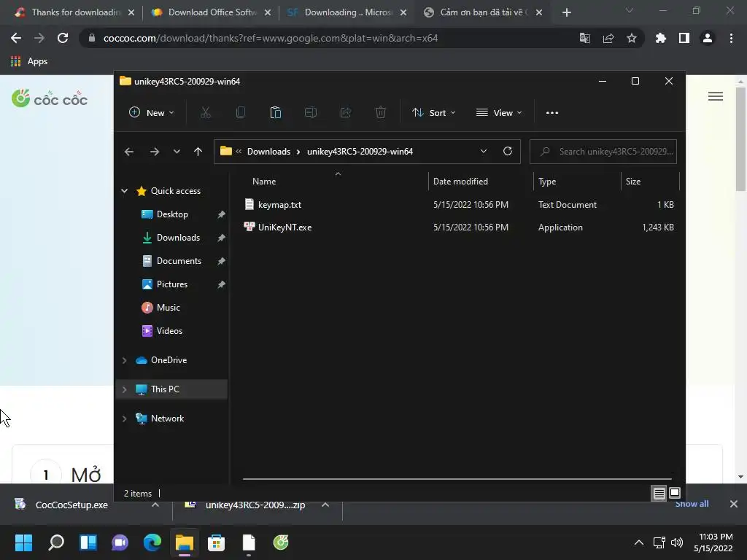
Task: Select Videos in navigation pane
Action: pyautogui.click(x=169, y=331)
